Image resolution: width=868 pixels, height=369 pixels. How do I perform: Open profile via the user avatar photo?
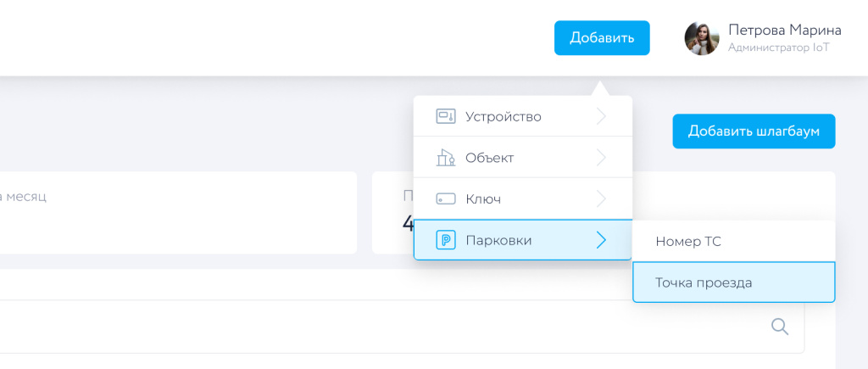pyautogui.click(x=702, y=38)
